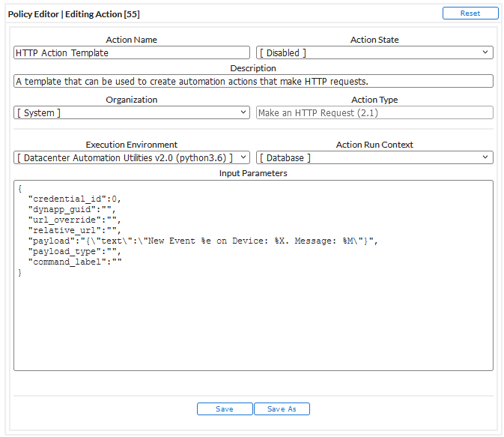Expand the Action Run Context dropdown

coord(374,157)
